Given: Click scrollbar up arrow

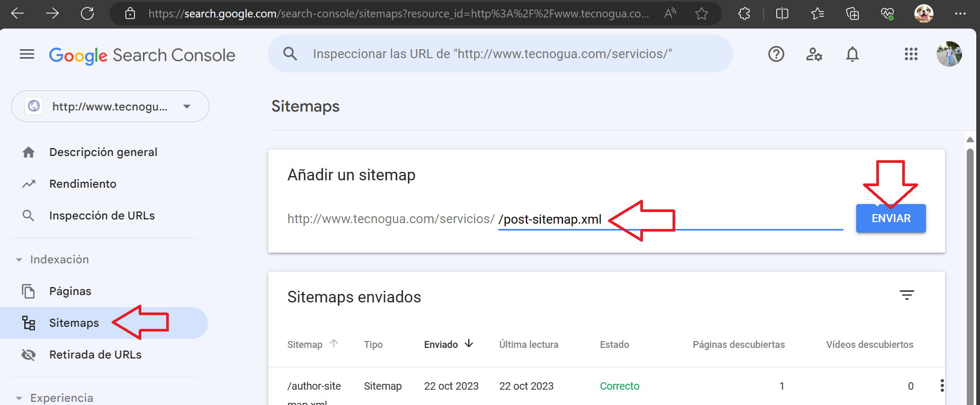Looking at the screenshot, I should coord(970,140).
